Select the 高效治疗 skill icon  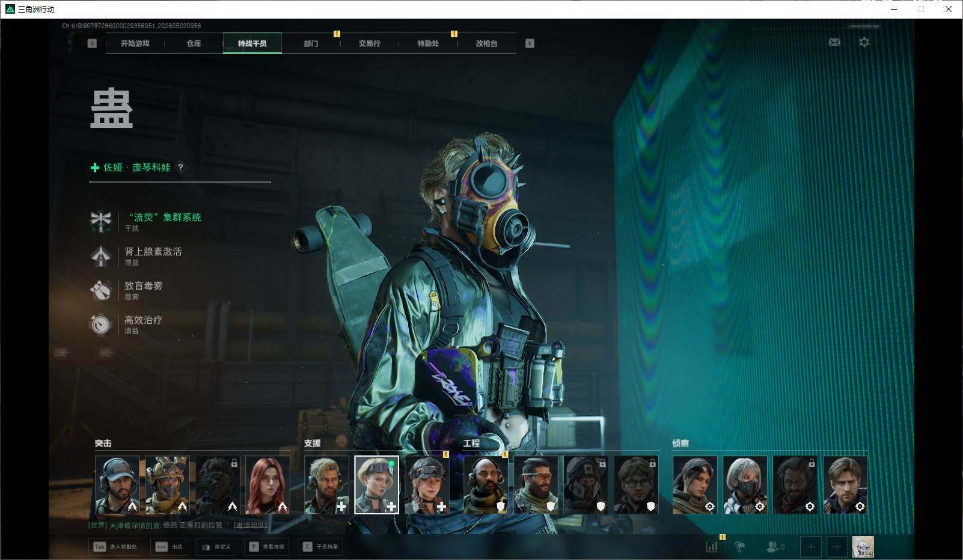coord(101,324)
